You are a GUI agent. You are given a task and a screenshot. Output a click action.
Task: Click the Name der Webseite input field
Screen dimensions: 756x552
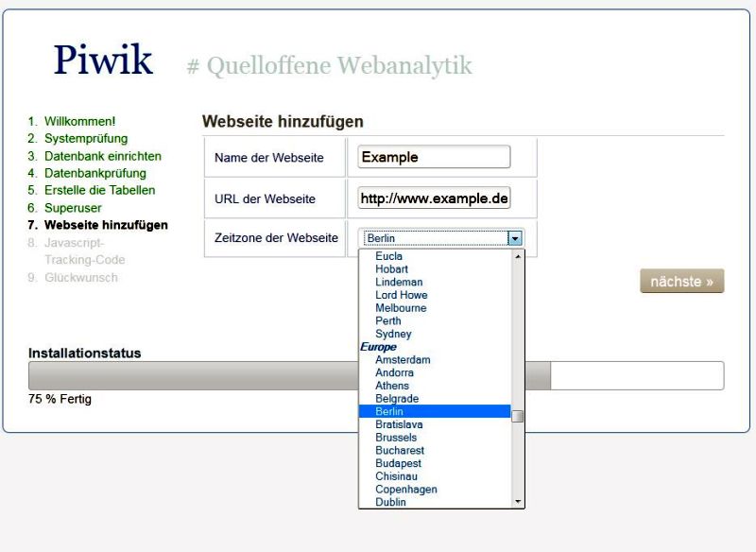pyautogui.click(x=434, y=157)
